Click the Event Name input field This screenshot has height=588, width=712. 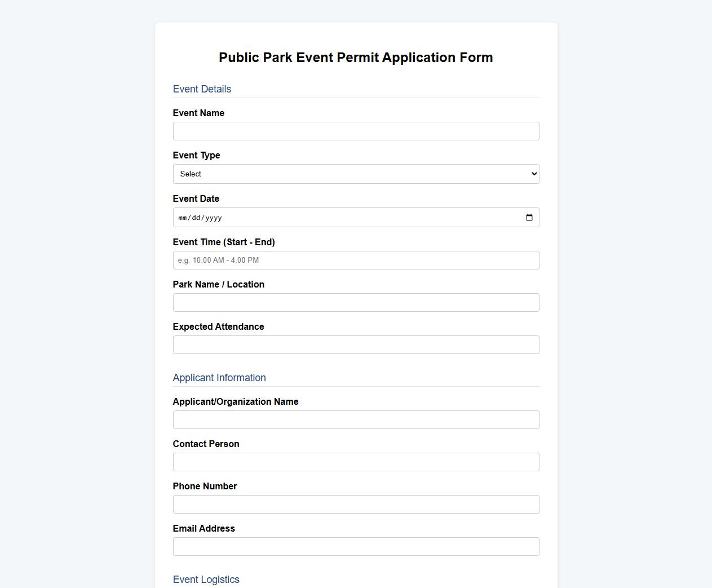point(356,131)
